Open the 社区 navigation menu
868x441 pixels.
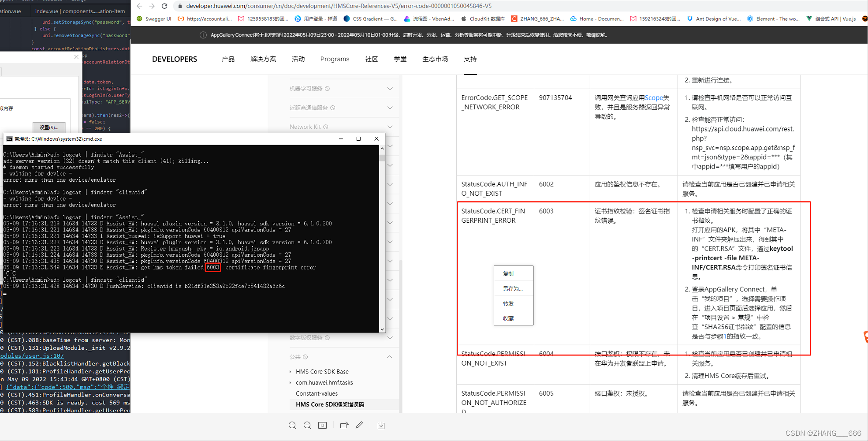(x=371, y=59)
